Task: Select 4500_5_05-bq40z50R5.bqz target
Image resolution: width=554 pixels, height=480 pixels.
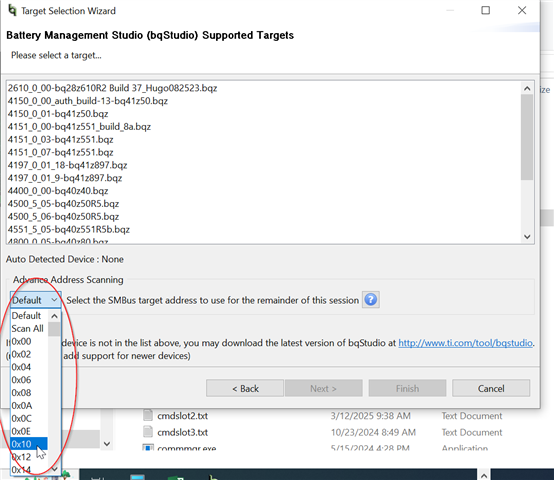Action: click(63, 203)
